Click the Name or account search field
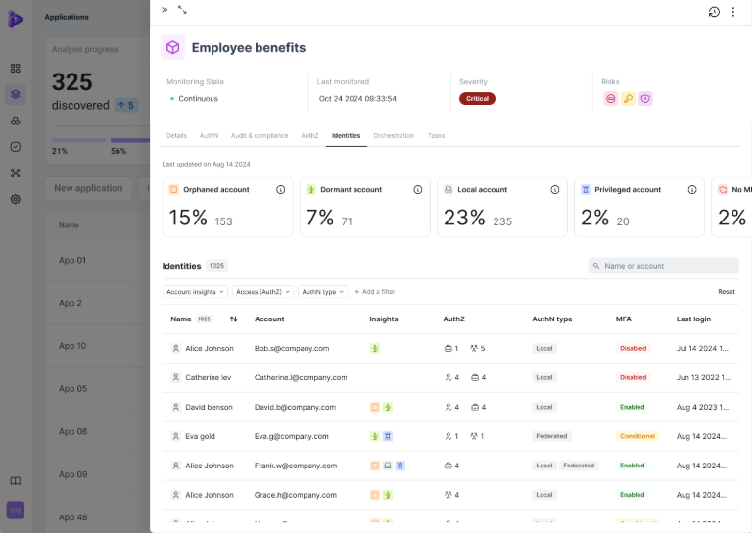 click(664, 266)
